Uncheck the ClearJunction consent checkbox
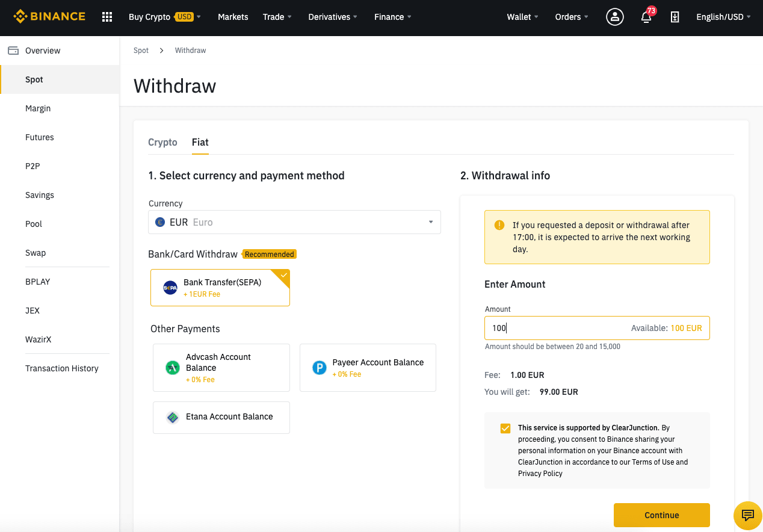 pyautogui.click(x=505, y=428)
